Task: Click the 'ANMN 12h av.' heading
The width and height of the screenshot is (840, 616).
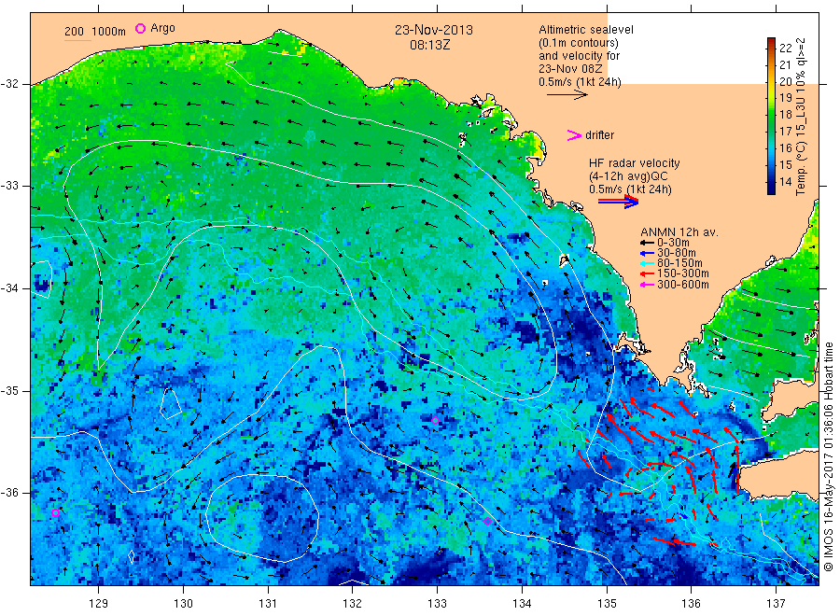Action: [x=679, y=232]
